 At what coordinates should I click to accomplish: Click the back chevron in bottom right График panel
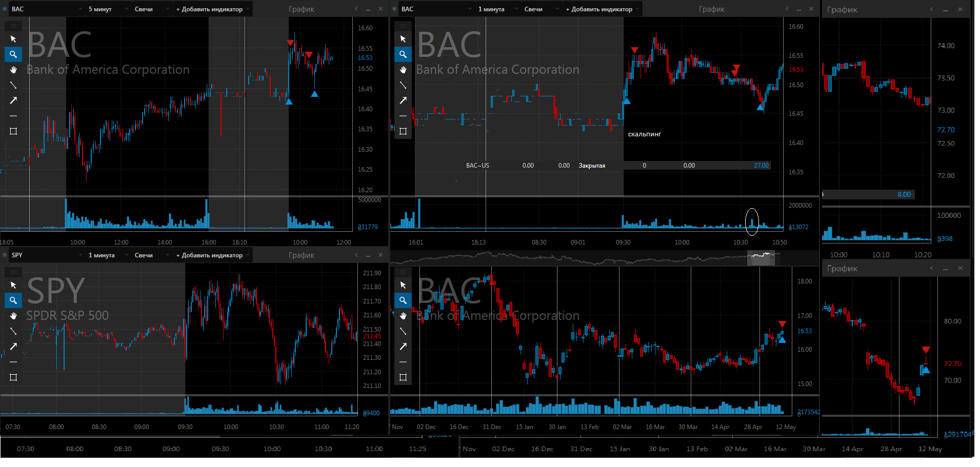click(932, 268)
